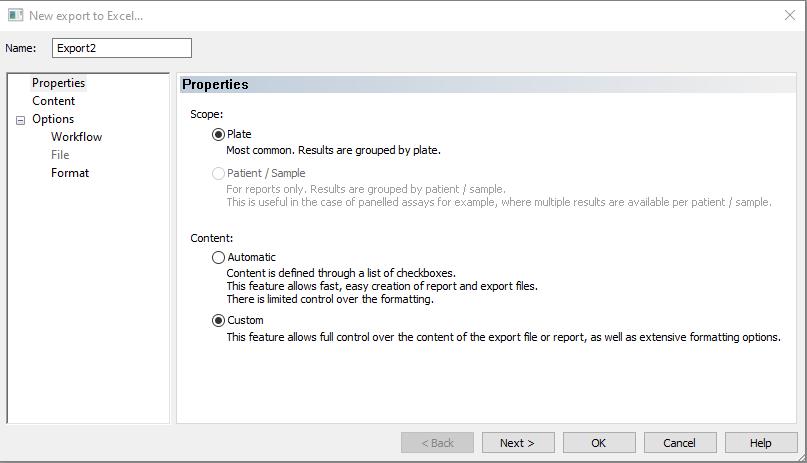Click the resize grip at dialog corner
807x463 pixels.
pos(801,456)
